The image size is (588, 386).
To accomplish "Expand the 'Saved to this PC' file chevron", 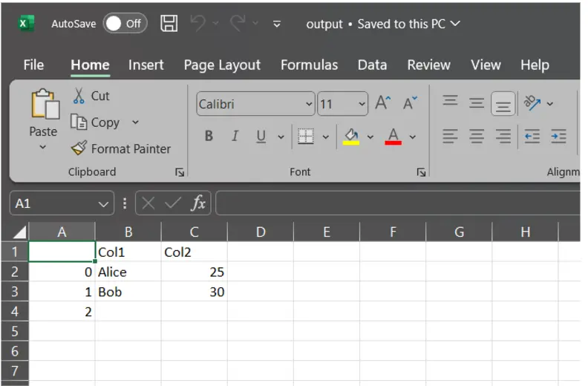I will [455, 24].
